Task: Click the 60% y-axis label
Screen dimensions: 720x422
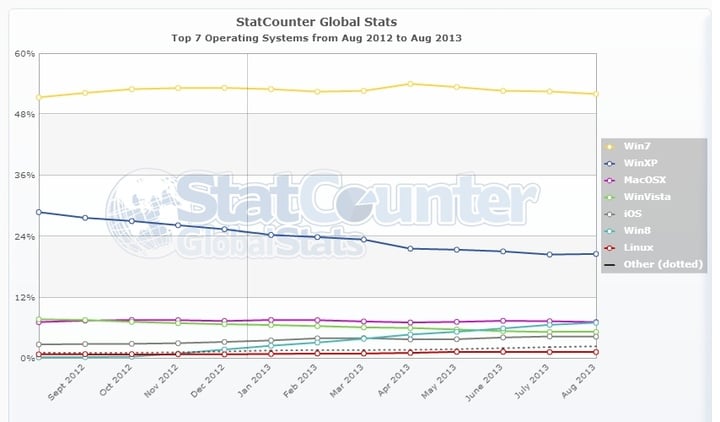Action: (x=22, y=53)
